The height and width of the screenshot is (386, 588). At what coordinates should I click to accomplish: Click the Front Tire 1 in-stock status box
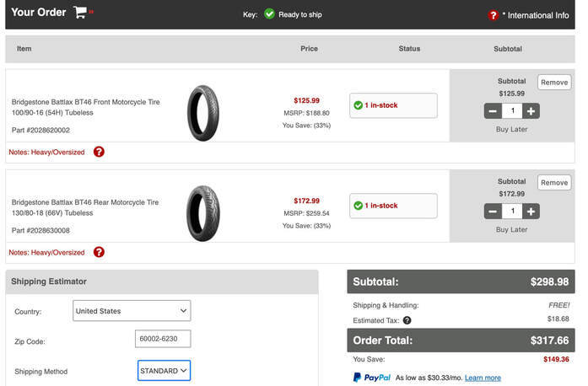coord(393,105)
